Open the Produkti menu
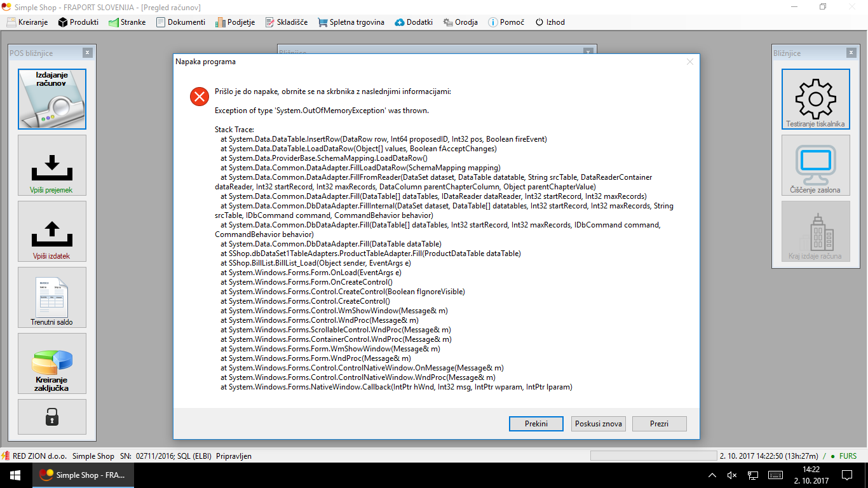The height and width of the screenshot is (488, 868). pos(78,22)
